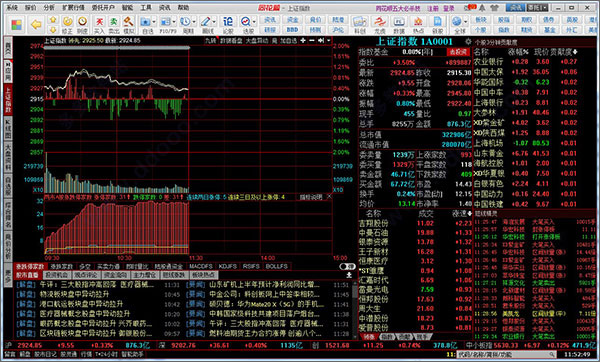This screenshot has height=362, width=600.
Task: Click the 指标说明 button
Action: tap(311, 197)
